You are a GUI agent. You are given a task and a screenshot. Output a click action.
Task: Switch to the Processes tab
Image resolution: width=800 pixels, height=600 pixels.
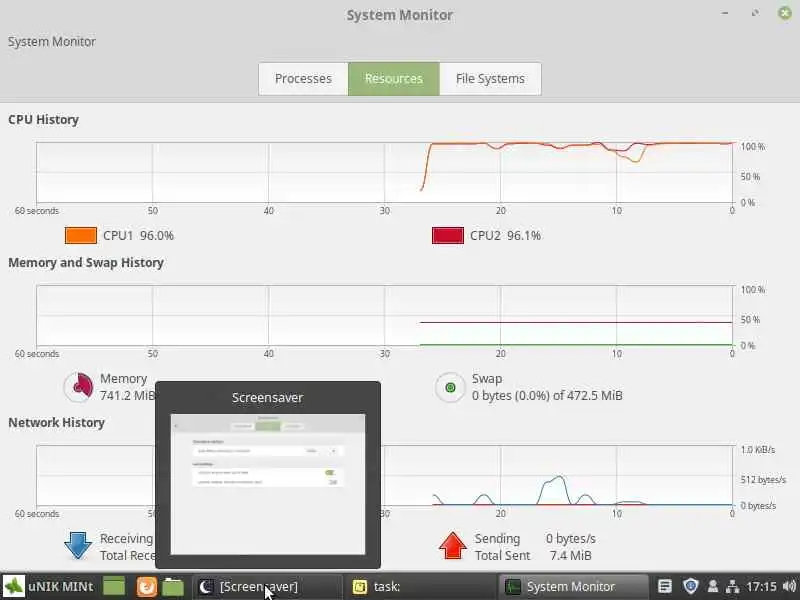click(x=304, y=79)
